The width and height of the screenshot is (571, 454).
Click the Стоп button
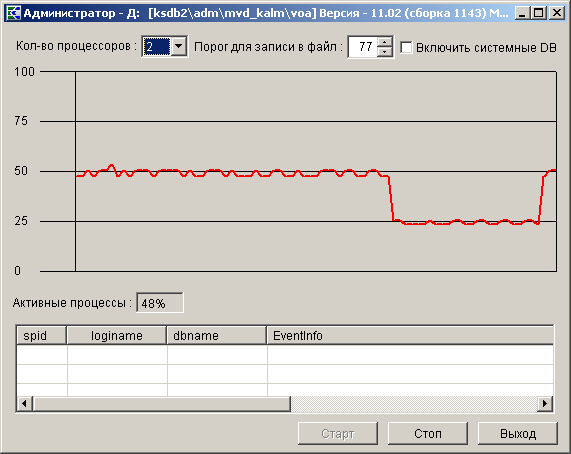coord(428,433)
